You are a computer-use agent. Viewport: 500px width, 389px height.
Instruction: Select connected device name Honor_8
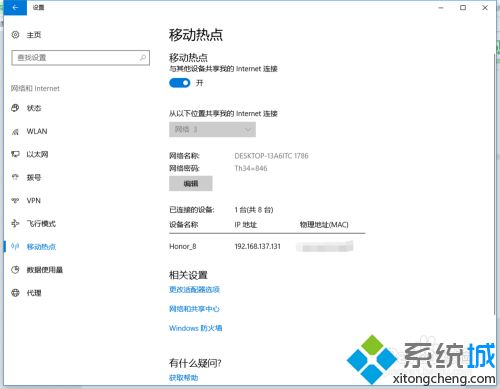(x=183, y=246)
